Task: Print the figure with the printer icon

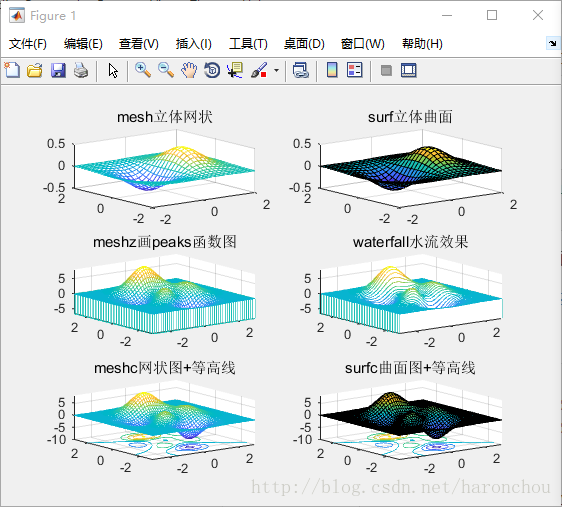Action: [81, 70]
